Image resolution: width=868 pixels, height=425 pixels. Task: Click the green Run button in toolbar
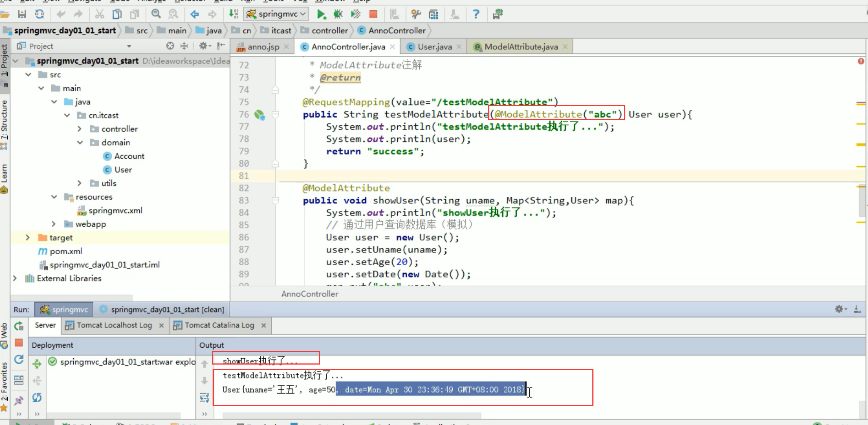tap(321, 14)
